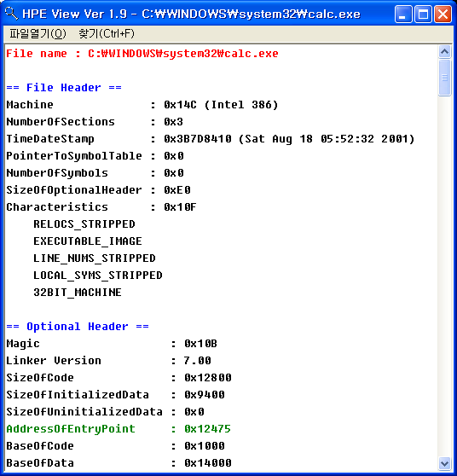
Task: Select the Magic 0x10B row
Action: [x=112, y=343]
